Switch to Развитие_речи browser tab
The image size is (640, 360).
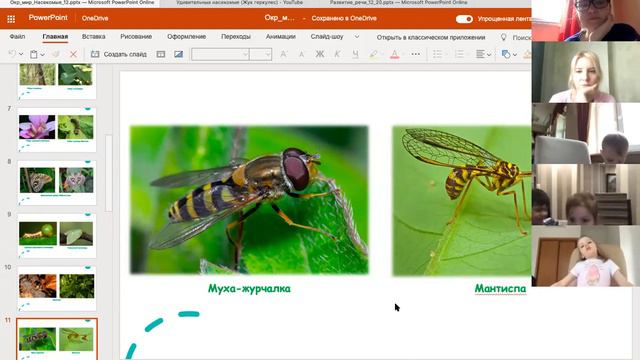point(398,2)
